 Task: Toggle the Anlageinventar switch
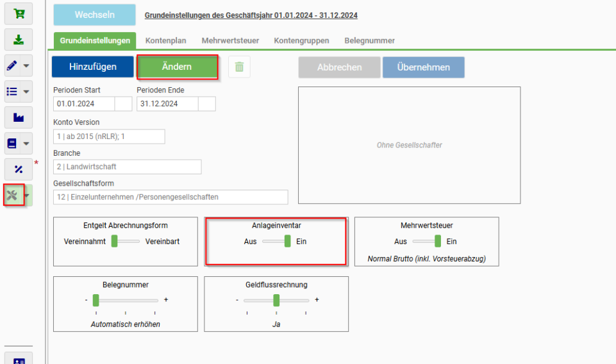[276, 241]
